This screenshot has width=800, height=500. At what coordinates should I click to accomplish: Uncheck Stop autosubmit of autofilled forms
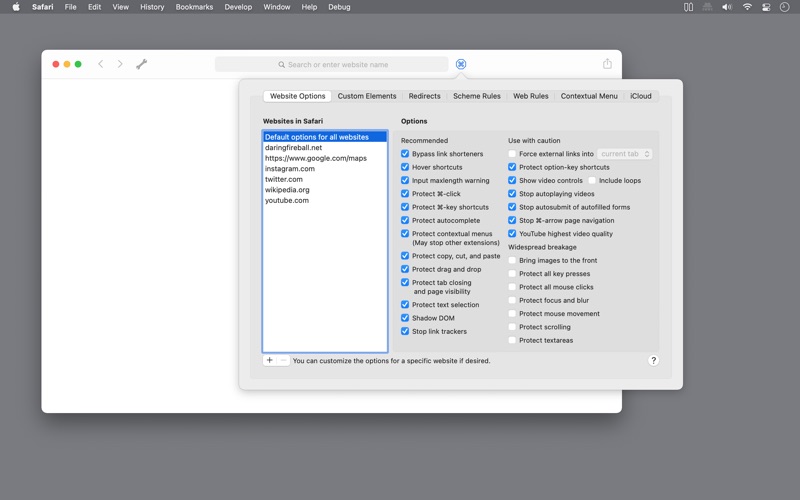[512, 207]
